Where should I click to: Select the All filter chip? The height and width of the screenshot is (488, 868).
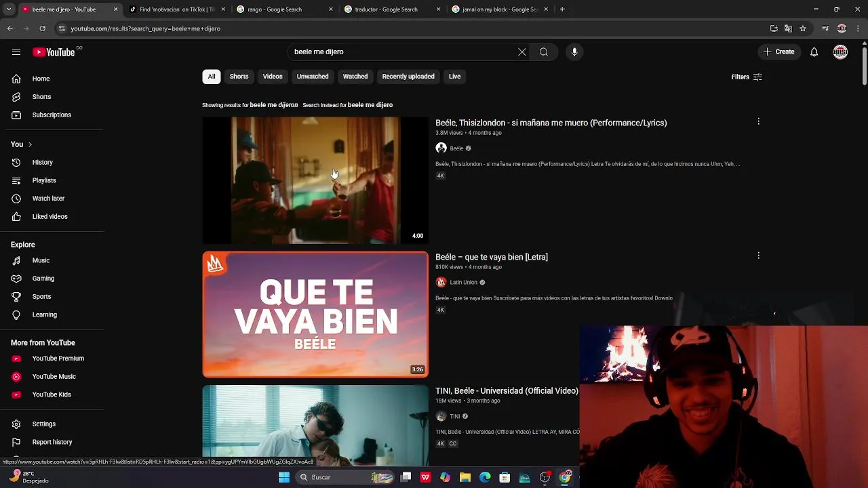coord(212,77)
